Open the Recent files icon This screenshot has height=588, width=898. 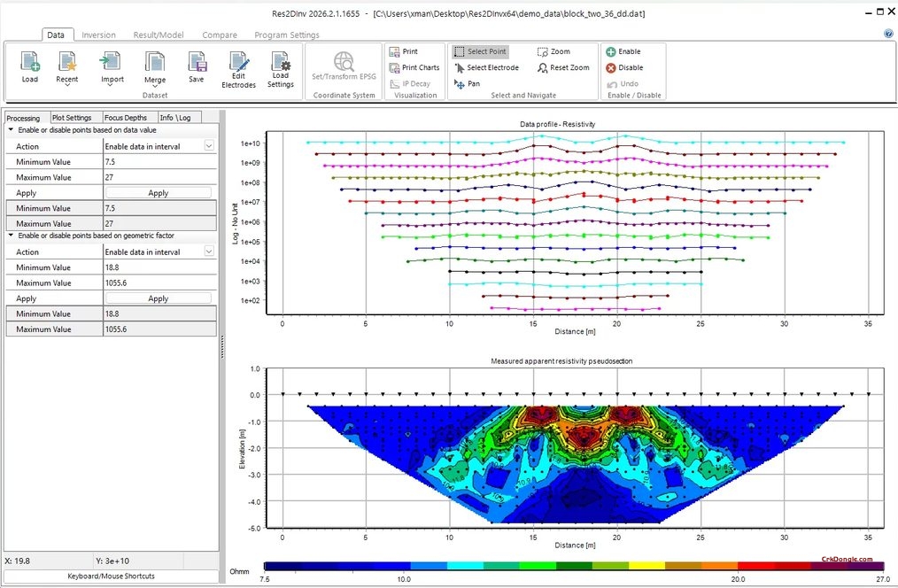tap(67, 62)
